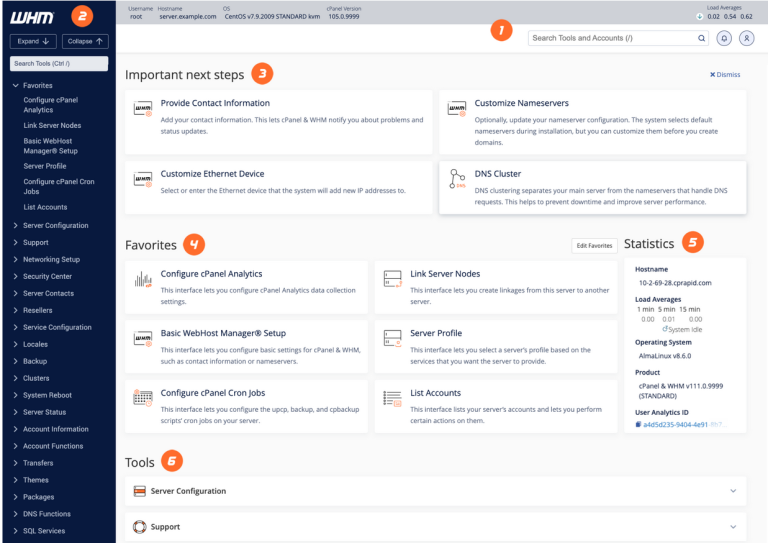Expand Transfers in sidebar

[16, 463]
